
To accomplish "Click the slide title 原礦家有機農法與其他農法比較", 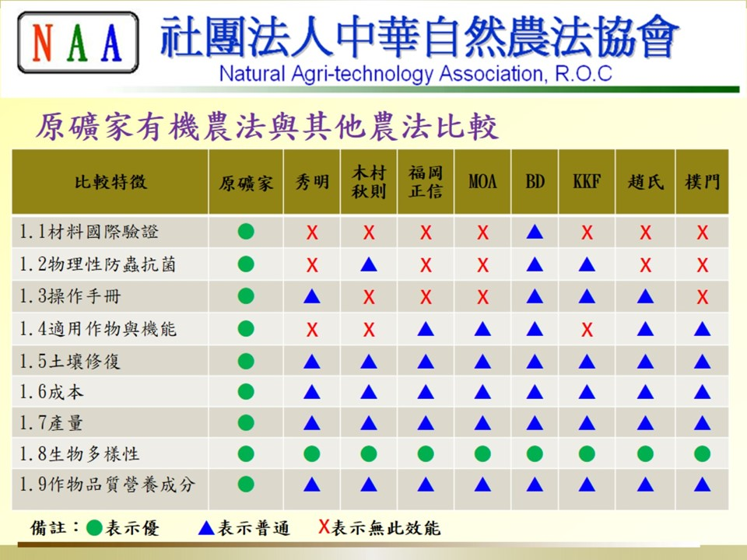I will (267, 126).
